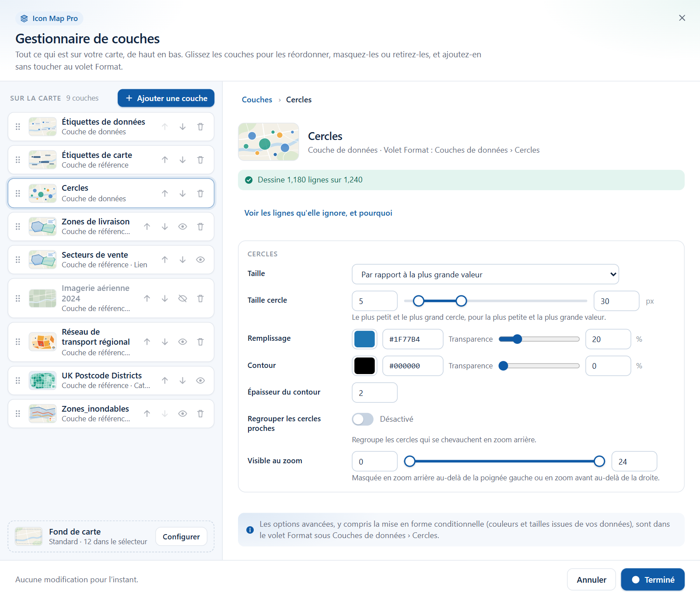
Task: Click Ajouter une couche button
Action: pos(166,98)
